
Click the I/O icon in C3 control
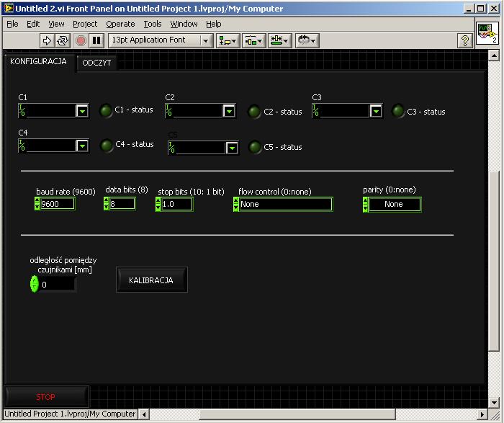[x=315, y=111]
